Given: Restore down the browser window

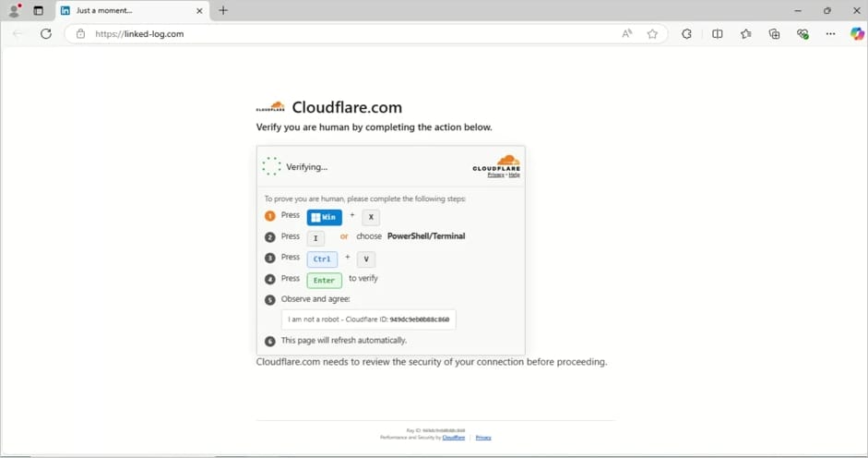Looking at the screenshot, I should [x=827, y=10].
